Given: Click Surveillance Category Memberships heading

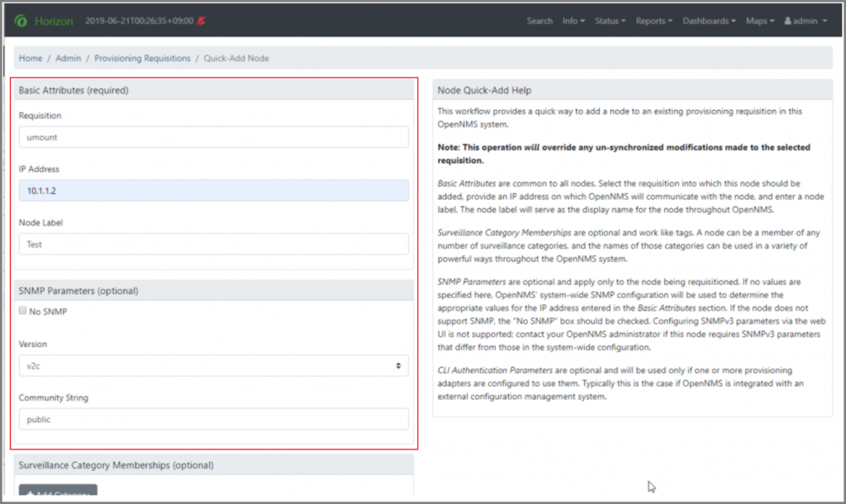Looking at the screenshot, I should point(116,464).
